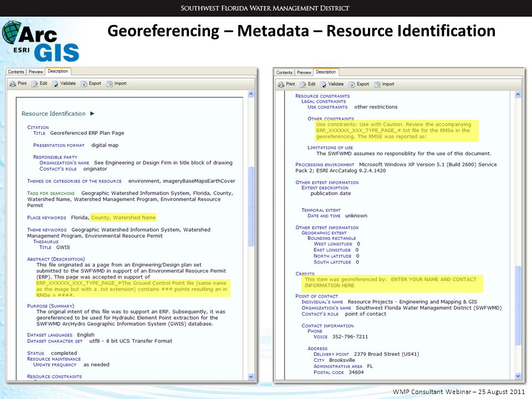Click right panel scrollbar up arrow
532x399 pixels.
(518, 95)
